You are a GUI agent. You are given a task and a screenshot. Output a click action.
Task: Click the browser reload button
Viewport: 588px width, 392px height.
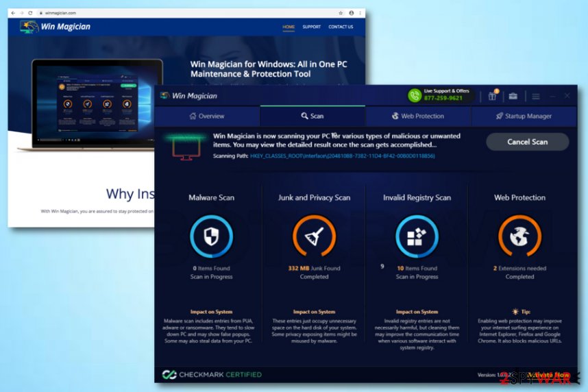point(29,13)
